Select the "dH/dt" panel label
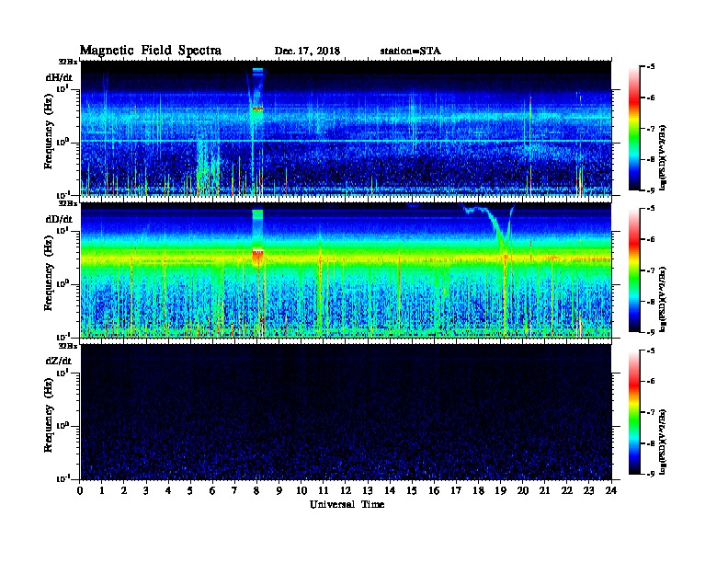The height and width of the screenshot is (563, 728). [59, 77]
